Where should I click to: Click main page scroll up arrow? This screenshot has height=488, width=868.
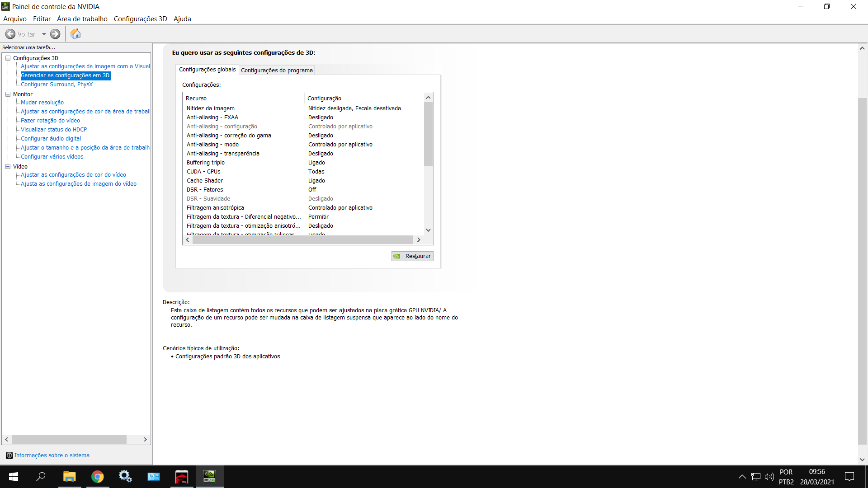tap(863, 48)
